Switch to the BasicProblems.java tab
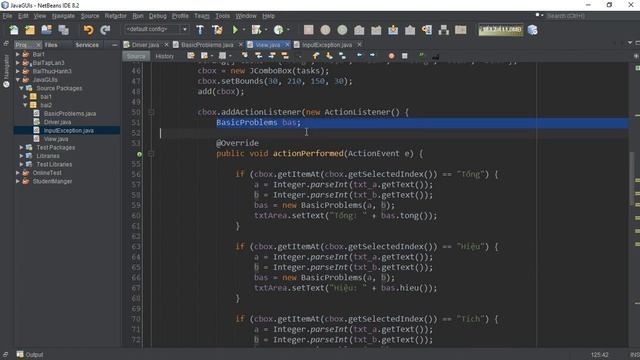Image resolution: width=640 pixels, height=360 pixels. pos(207,44)
